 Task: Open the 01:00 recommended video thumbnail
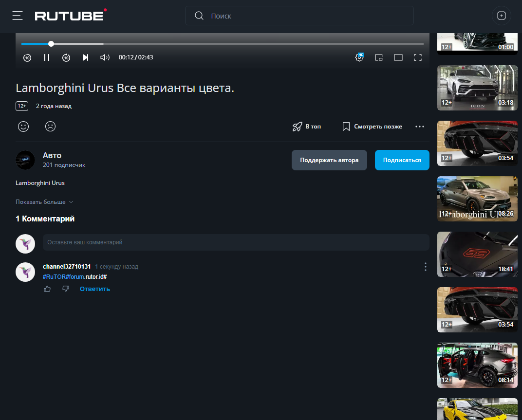coord(477,44)
